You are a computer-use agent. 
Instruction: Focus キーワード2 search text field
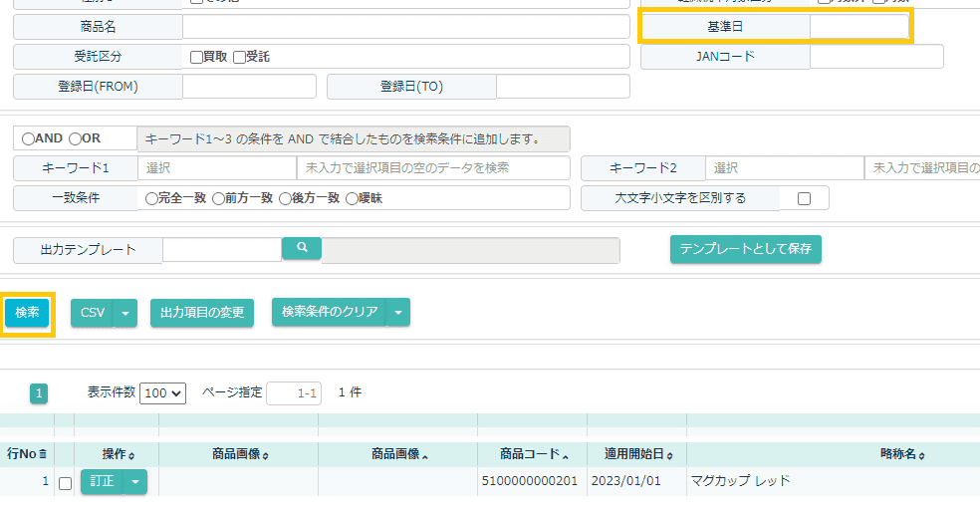922,168
